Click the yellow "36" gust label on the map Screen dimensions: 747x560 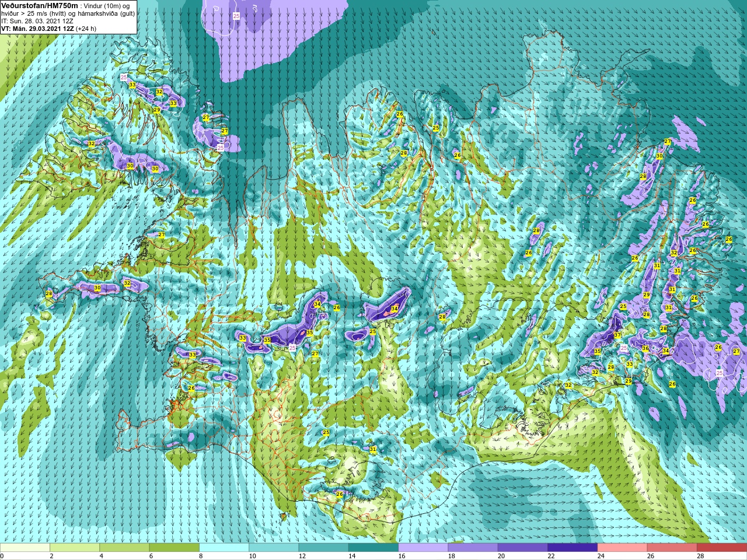(645, 348)
